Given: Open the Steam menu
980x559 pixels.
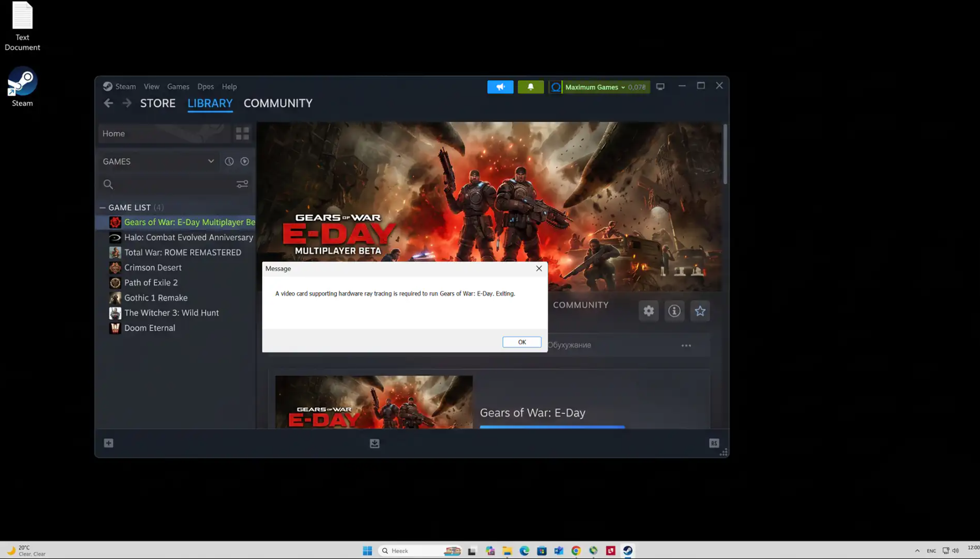Looking at the screenshot, I should pyautogui.click(x=125, y=87).
